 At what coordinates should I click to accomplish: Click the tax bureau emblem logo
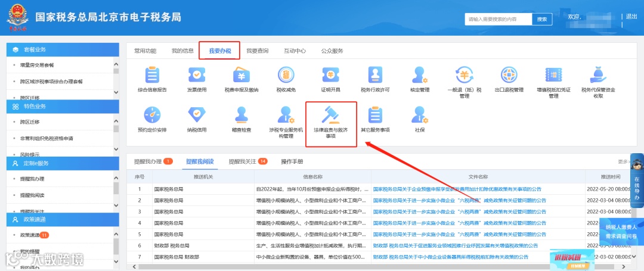point(17,17)
